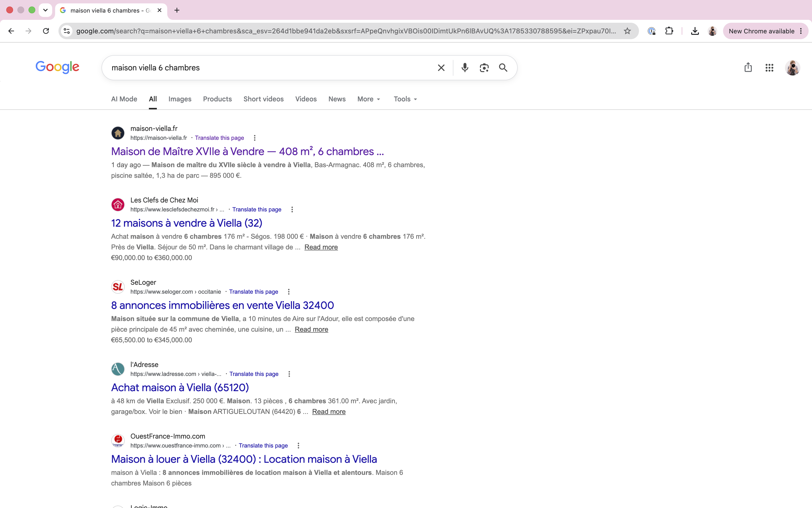Close the maison viella 6 chambres tab
Viewport: 812px width, 508px height.
(159, 10)
